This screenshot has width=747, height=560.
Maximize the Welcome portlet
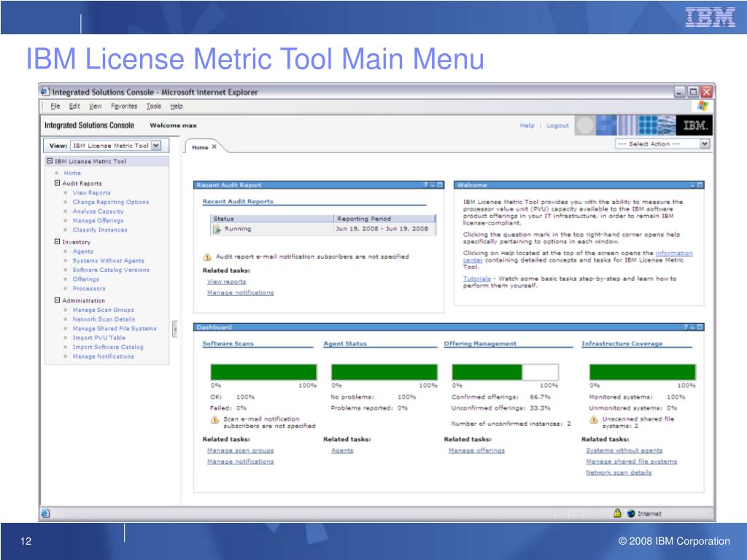700,184
